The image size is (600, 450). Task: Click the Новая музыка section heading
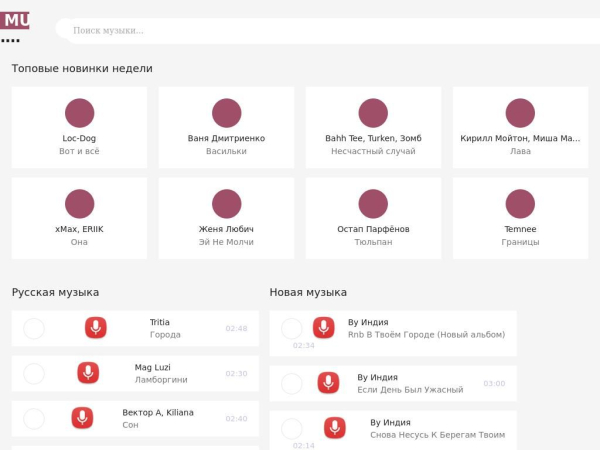[x=308, y=292]
